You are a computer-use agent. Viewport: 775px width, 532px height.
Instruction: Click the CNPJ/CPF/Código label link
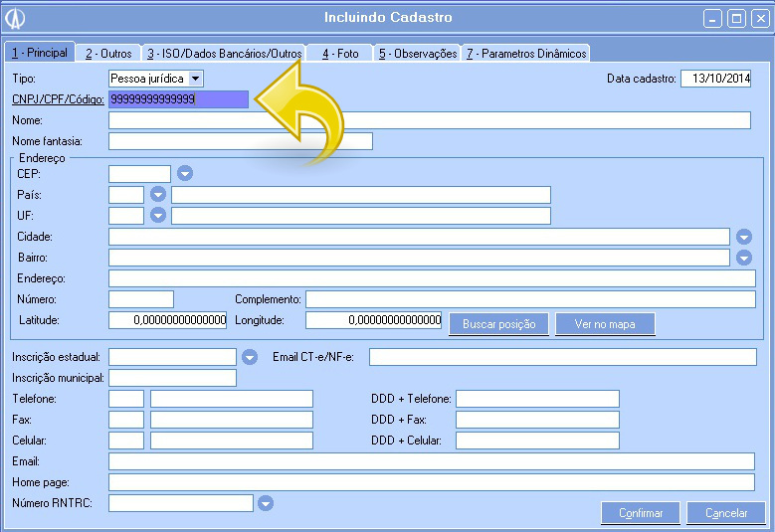[x=58, y=99]
